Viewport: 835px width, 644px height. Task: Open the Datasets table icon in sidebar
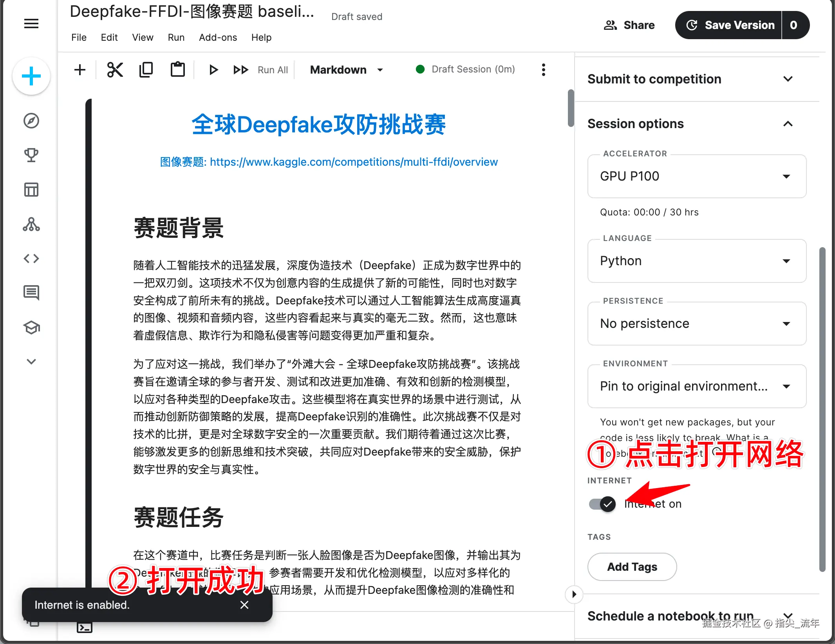(31, 190)
